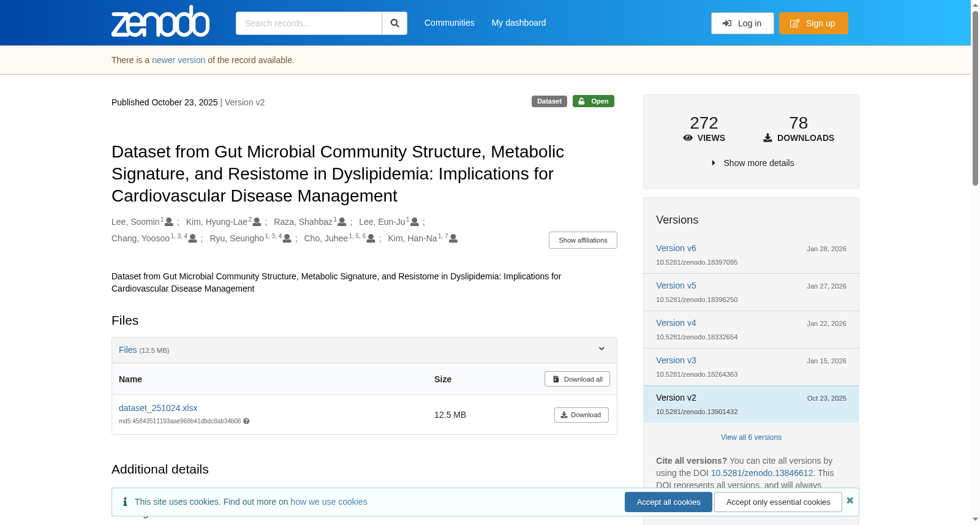Focus the Search records field
Image resolution: width=980 pixels, height=525 pixels.
click(309, 23)
